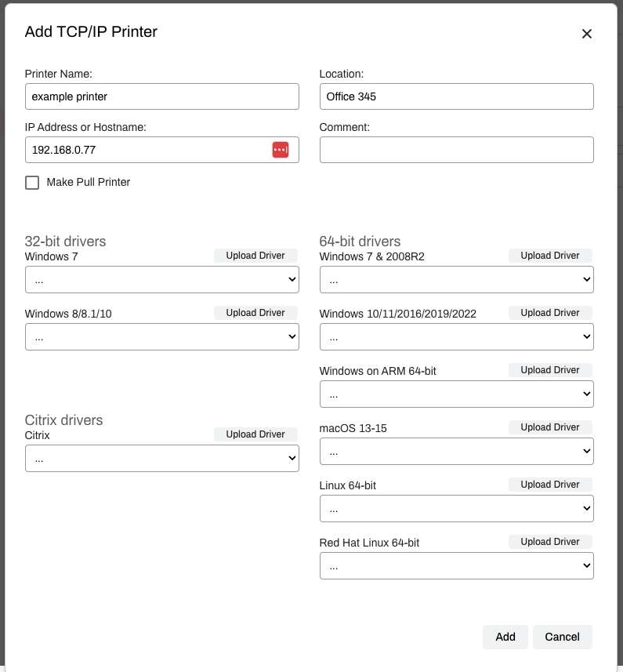The image size is (623, 672).
Task: Open the Linux 64-bit driver dropdown
Action: pos(456,508)
